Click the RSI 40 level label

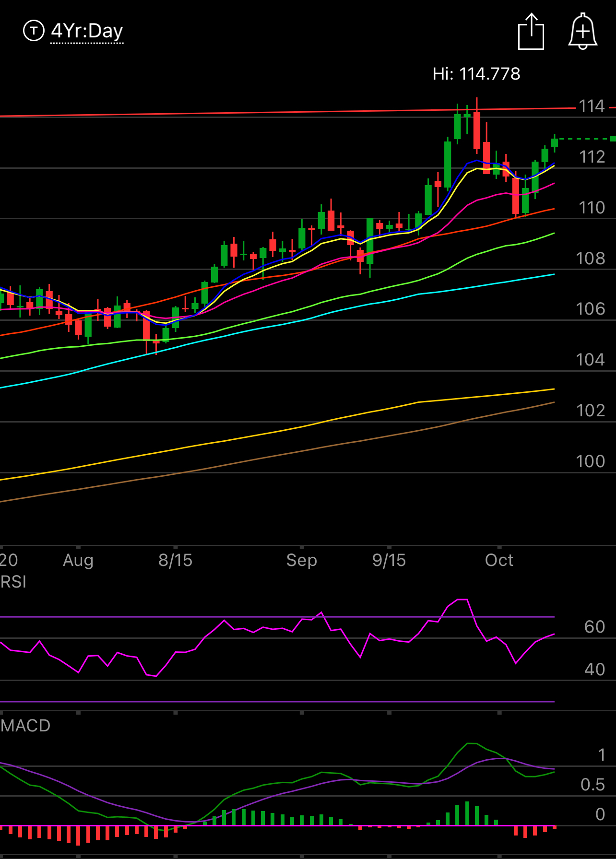click(594, 670)
